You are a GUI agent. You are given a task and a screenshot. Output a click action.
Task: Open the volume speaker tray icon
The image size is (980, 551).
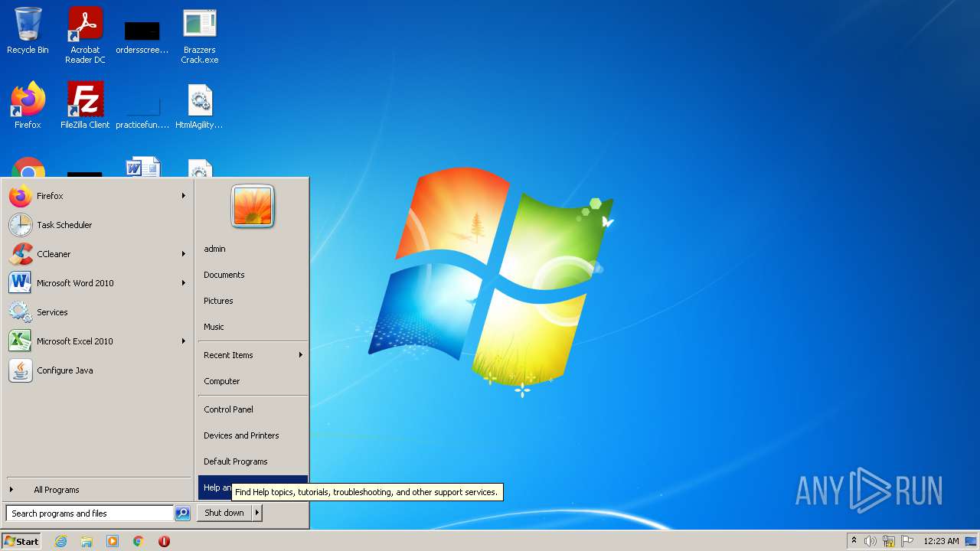pyautogui.click(x=871, y=541)
